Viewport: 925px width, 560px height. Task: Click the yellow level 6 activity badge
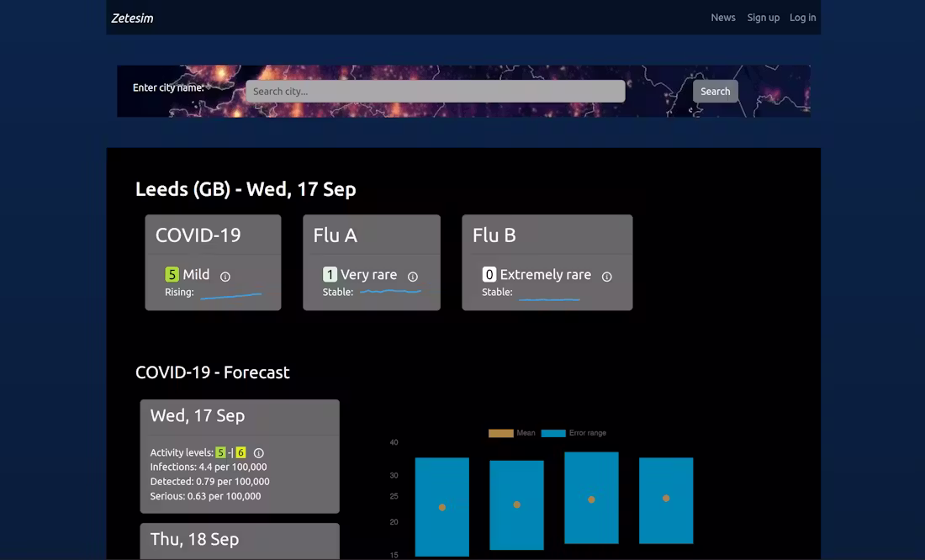[x=240, y=453]
